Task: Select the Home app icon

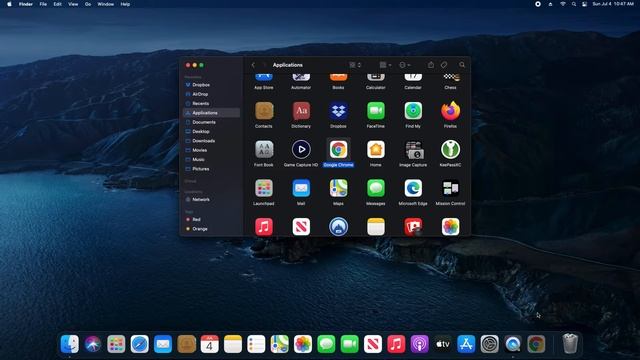Action: point(376,150)
